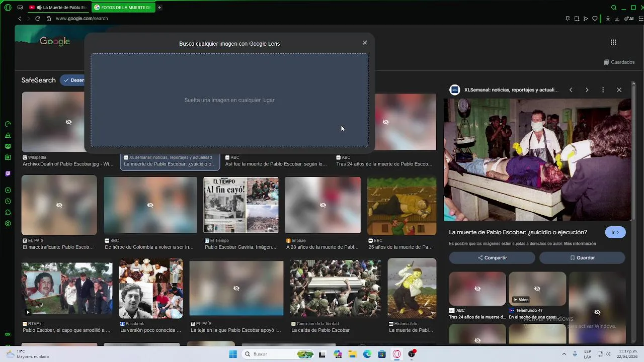Viewport: 644px width, 362px height.
Task: Reload the current page
Action: [x=37, y=19]
